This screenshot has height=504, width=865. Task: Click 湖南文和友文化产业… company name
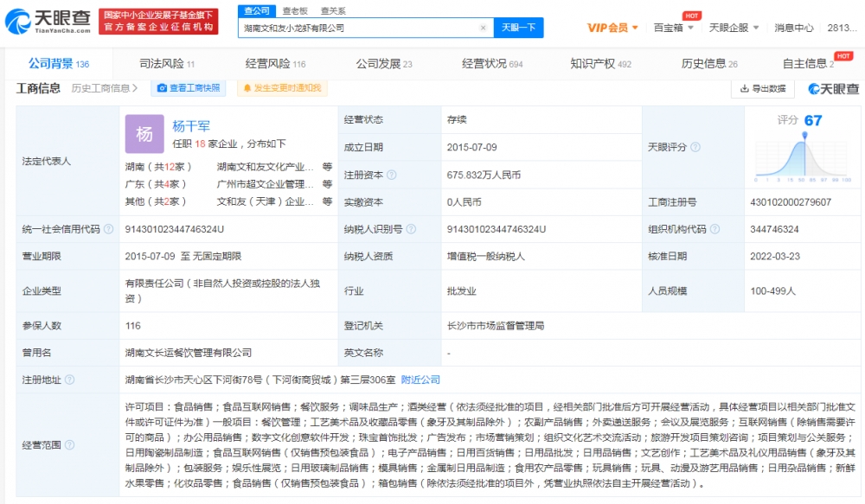(266, 167)
